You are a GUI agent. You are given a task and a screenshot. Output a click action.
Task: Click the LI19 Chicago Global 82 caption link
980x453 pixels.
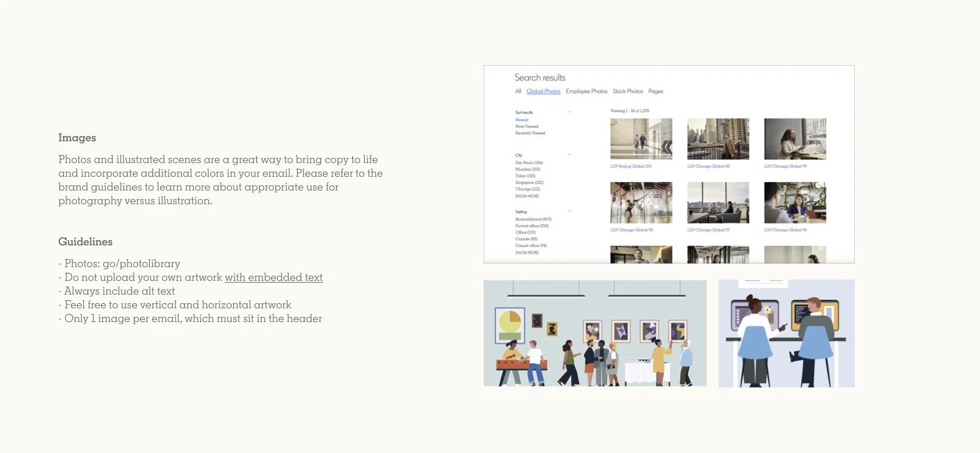coord(708,166)
